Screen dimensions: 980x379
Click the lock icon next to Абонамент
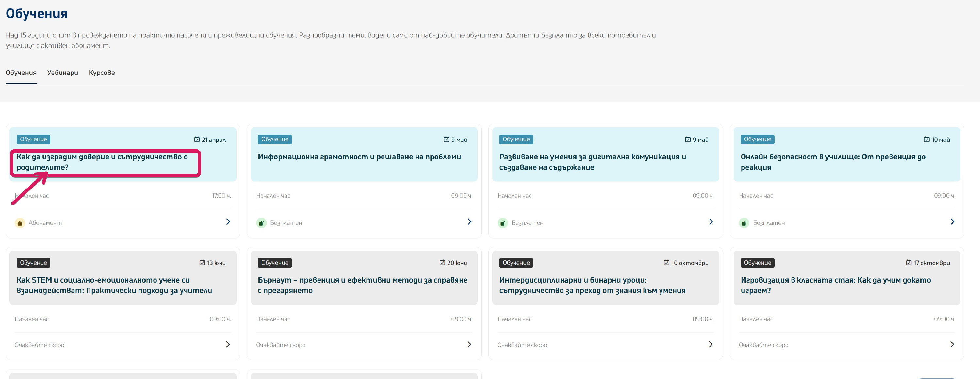(20, 223)
